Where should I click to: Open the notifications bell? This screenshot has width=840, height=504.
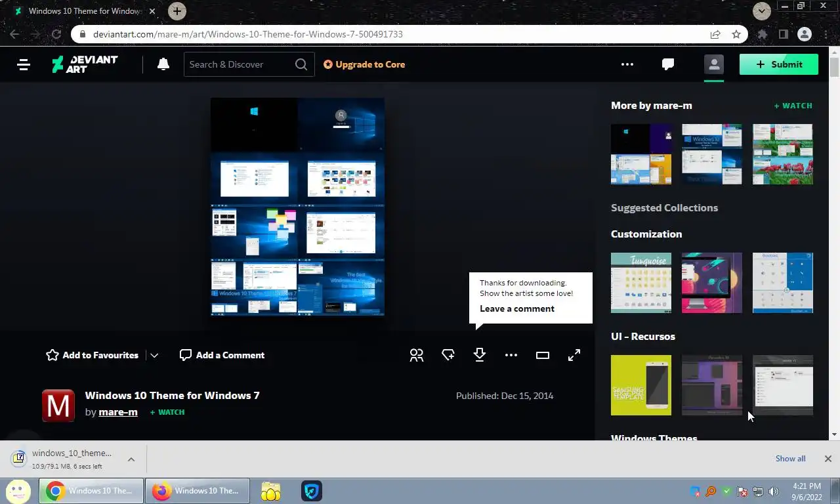tap(163, 64)
